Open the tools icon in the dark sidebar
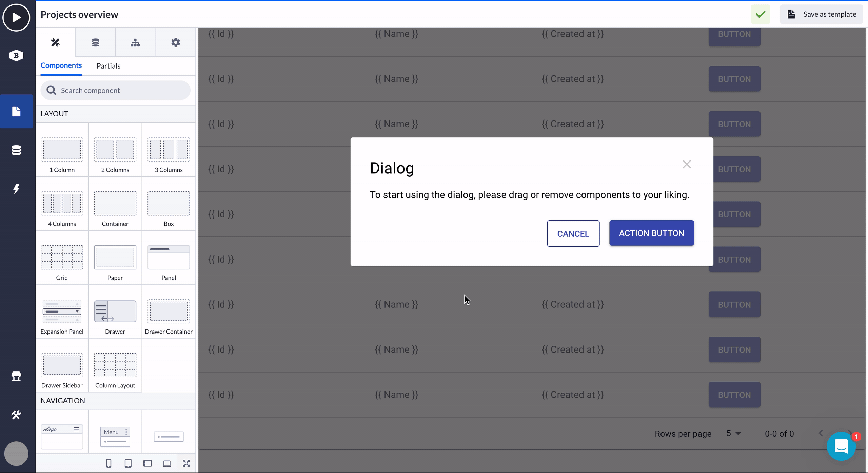Image resolution: width=868 pixels, height=473 pixels. (16, 415)
